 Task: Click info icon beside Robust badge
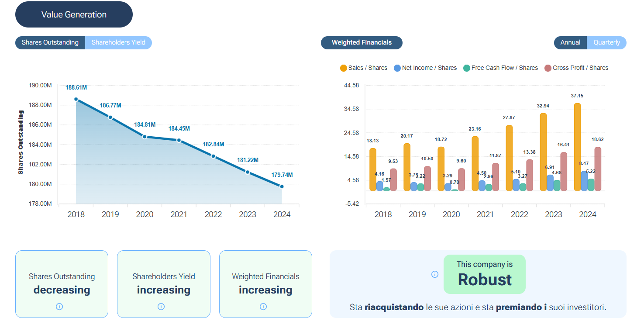[x=435, y=274]
